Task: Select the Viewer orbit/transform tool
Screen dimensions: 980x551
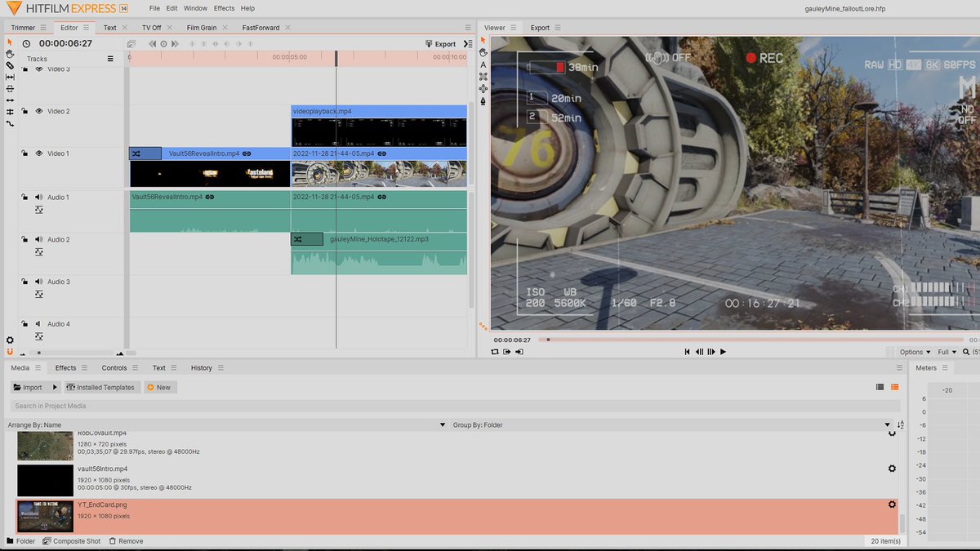Action: coord(483,88)
